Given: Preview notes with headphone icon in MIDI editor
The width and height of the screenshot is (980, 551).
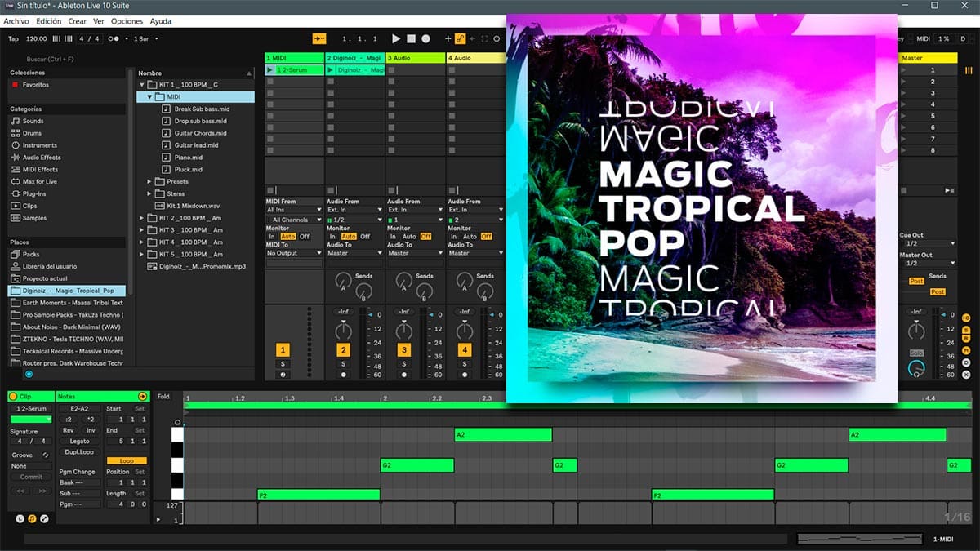Looking at the screenshot, I should coord(178,422).
